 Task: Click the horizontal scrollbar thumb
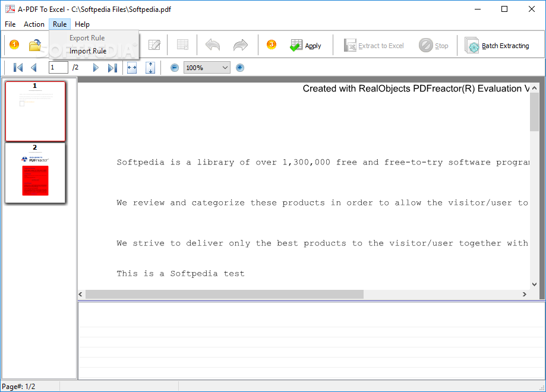225,294
